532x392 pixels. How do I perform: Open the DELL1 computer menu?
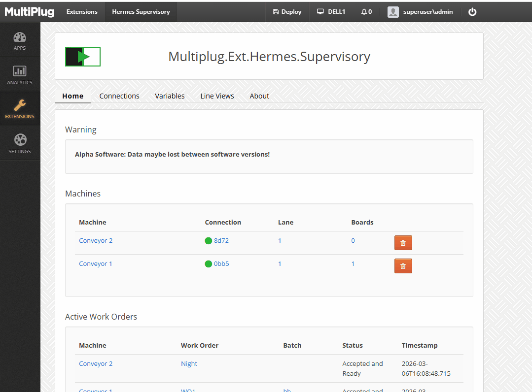tap(331, 12)
